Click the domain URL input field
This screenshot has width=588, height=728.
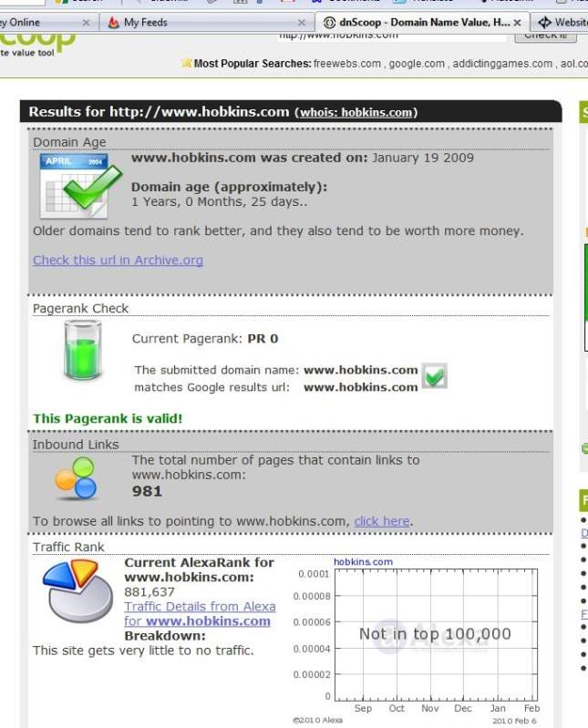click(x=392, y=35)
